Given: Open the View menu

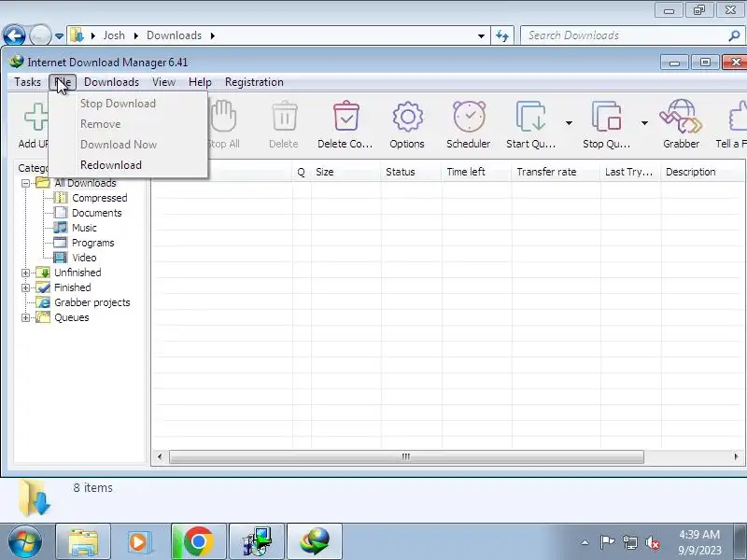Looking at the screenshot, I should (164, 82).
